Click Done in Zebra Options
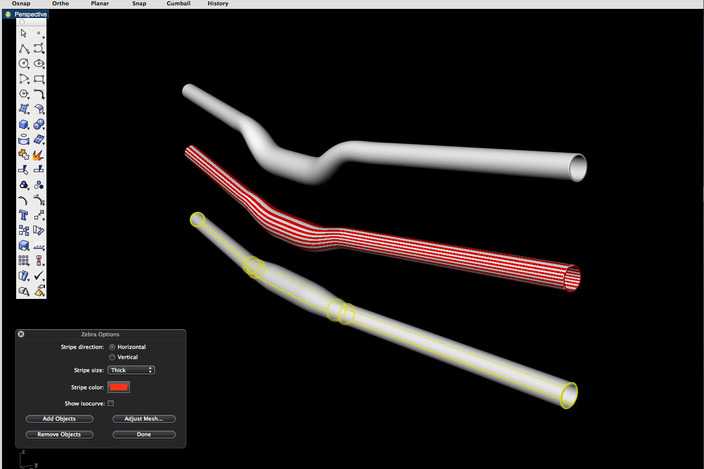The height and width of the screenshot is (469, 704). coord(144,434)
